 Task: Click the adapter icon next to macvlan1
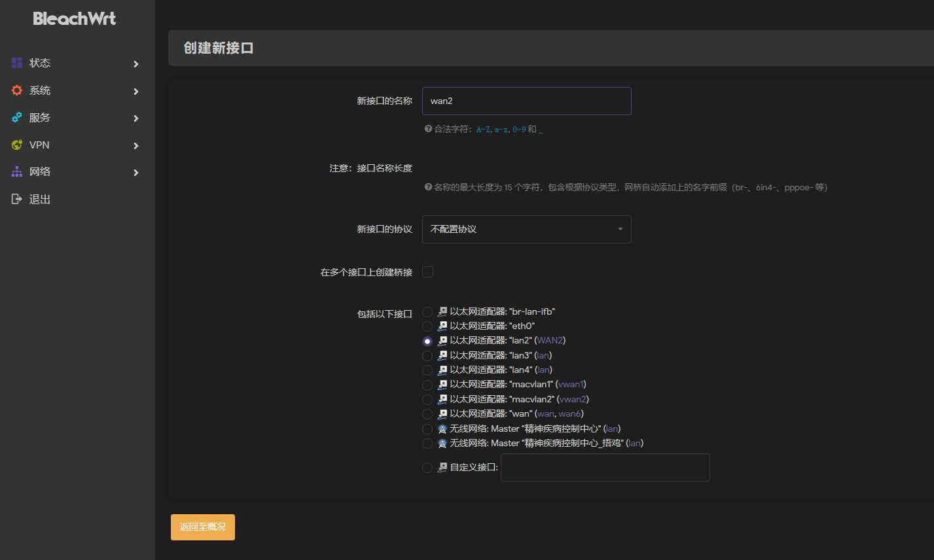pyautogui.click(x=442, y=385)
